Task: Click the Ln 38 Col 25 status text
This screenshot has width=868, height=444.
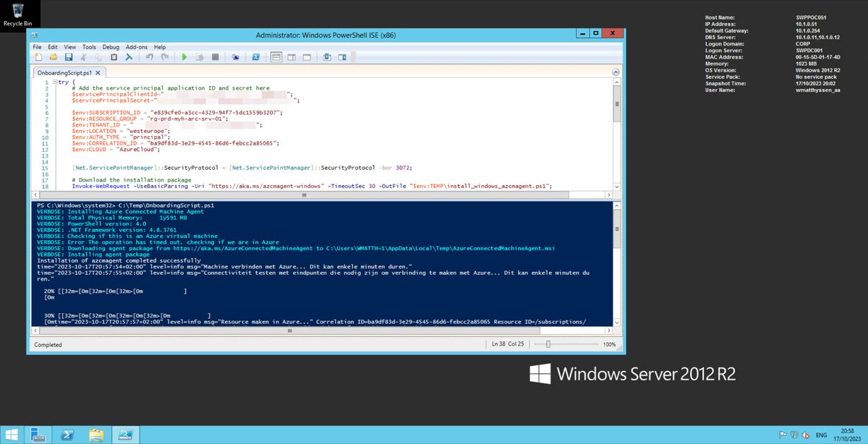Action: click(506, 345)
